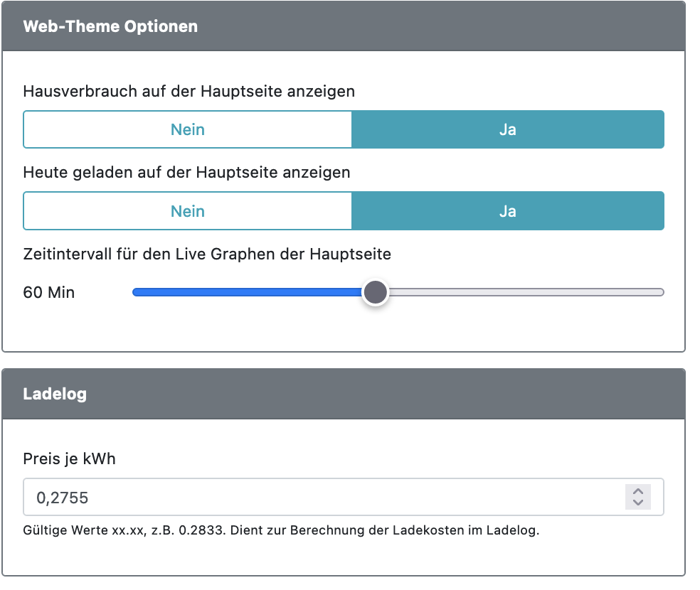The width and height of the screenshot is (700, 590).
Task: Select Nein for Hausverbrauch auf der Hauptseite
Action: click(x=188, y=129)
